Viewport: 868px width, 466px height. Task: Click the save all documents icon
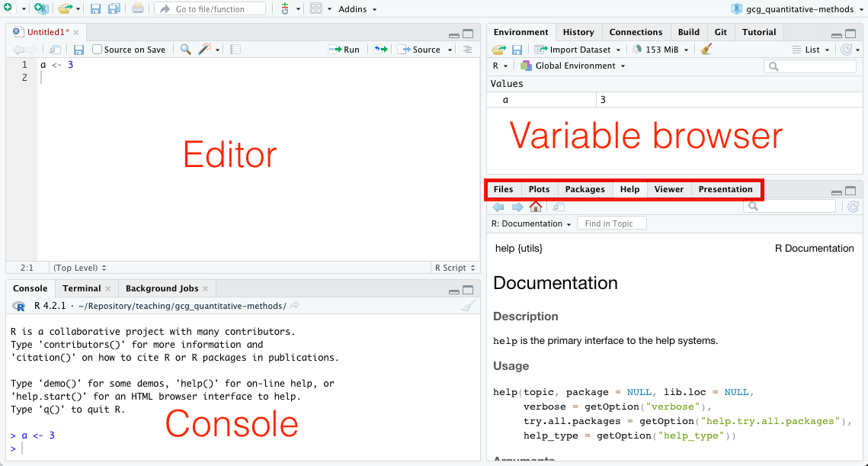tap(114, 9)
